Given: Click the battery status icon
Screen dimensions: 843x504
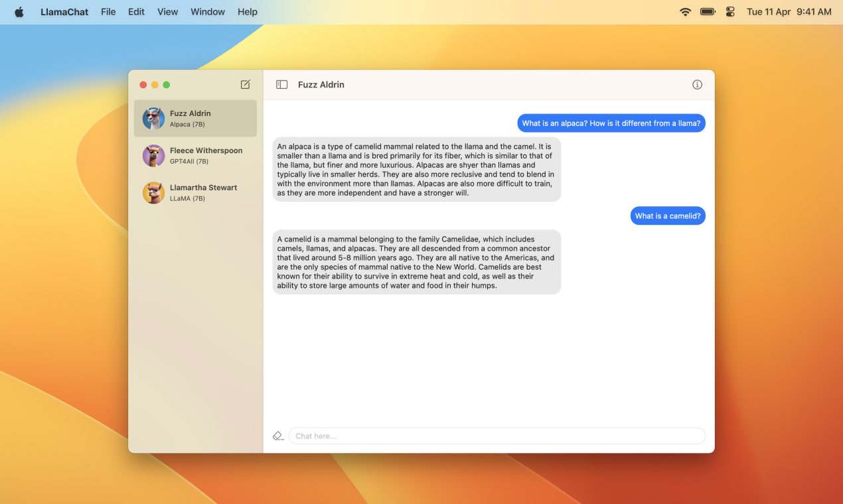Looking at the screenshot, I should (708, 12).
